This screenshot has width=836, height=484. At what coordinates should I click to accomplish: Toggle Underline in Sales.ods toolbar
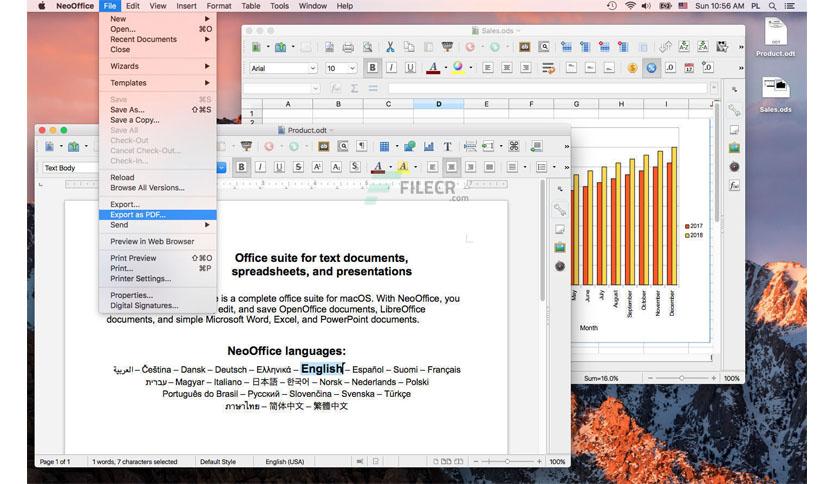click(x=410, y=68)
